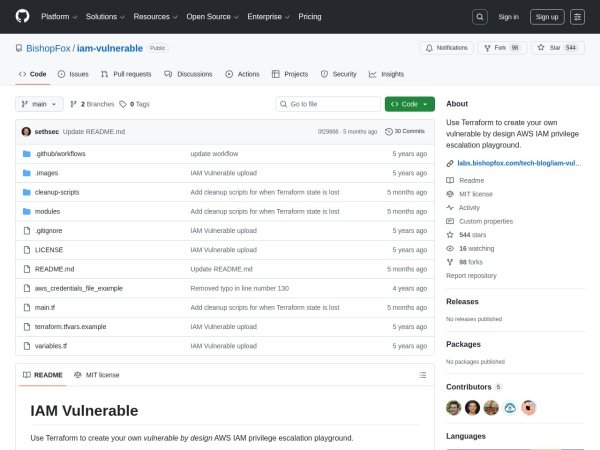Switch to the Insights tab
This screenshot has height=450, width=600.
[386, 74]
